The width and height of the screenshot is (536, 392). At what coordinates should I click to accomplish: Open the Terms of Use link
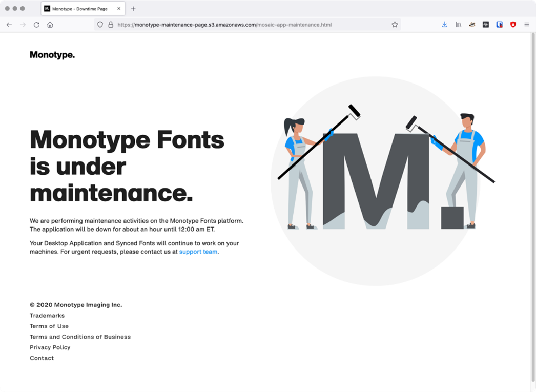click(49, 326)
